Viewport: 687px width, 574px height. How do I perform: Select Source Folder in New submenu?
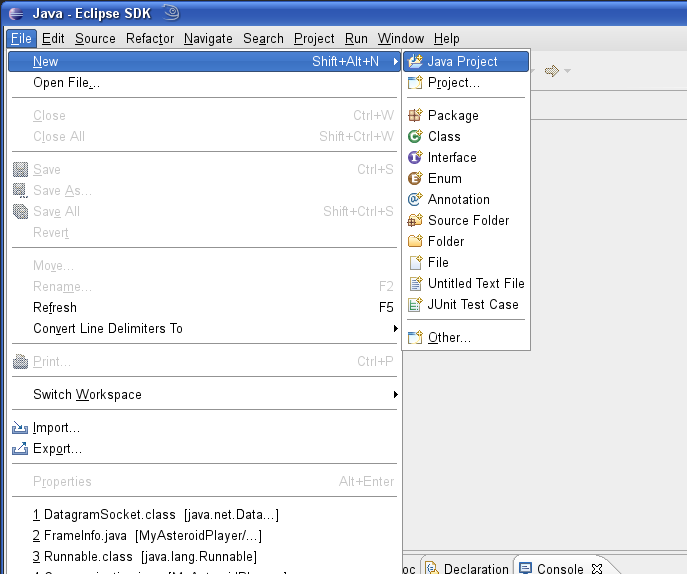(x=466, y=220)
